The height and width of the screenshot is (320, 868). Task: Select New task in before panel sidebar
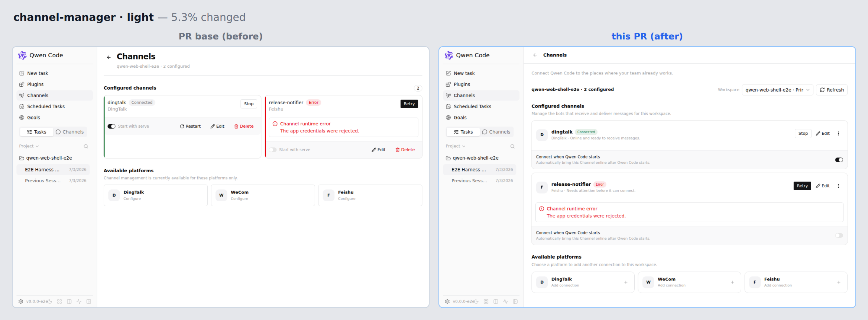[x=55, y=73]
